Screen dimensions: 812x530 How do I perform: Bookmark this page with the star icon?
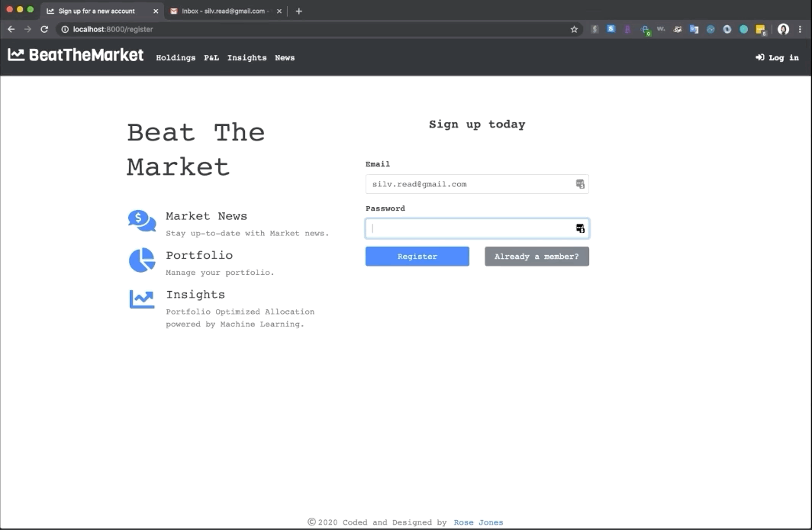pyautogui.click(x=574, y=30)
